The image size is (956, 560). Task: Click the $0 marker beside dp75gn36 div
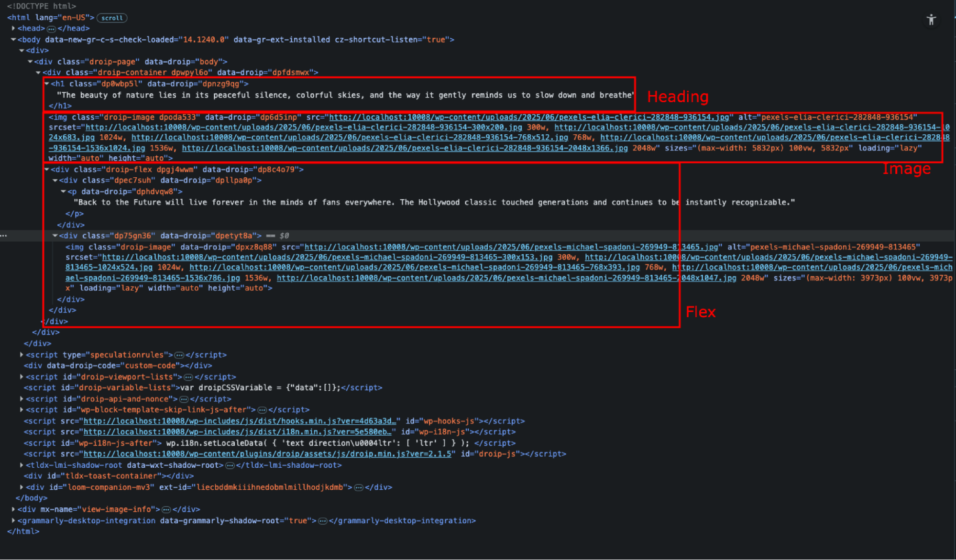click(x=283, y=236)
